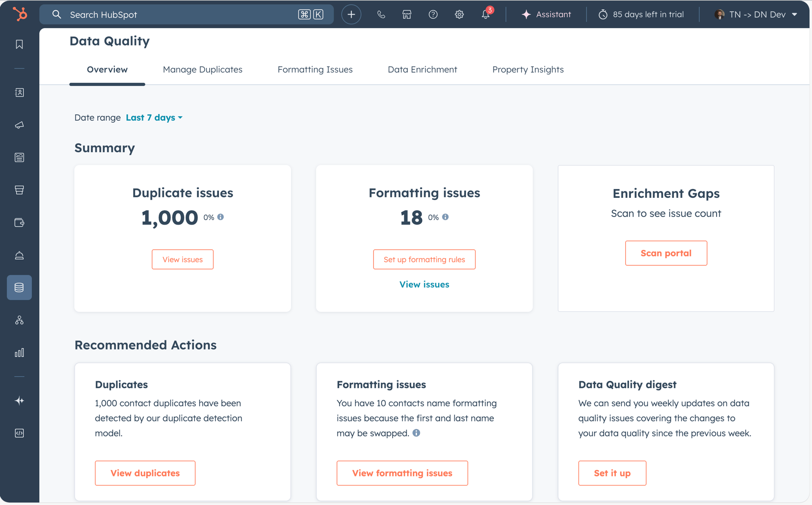Switch to the Manage Duplicates tab
This screenshot has height=505, width=812.
[203, 69]
